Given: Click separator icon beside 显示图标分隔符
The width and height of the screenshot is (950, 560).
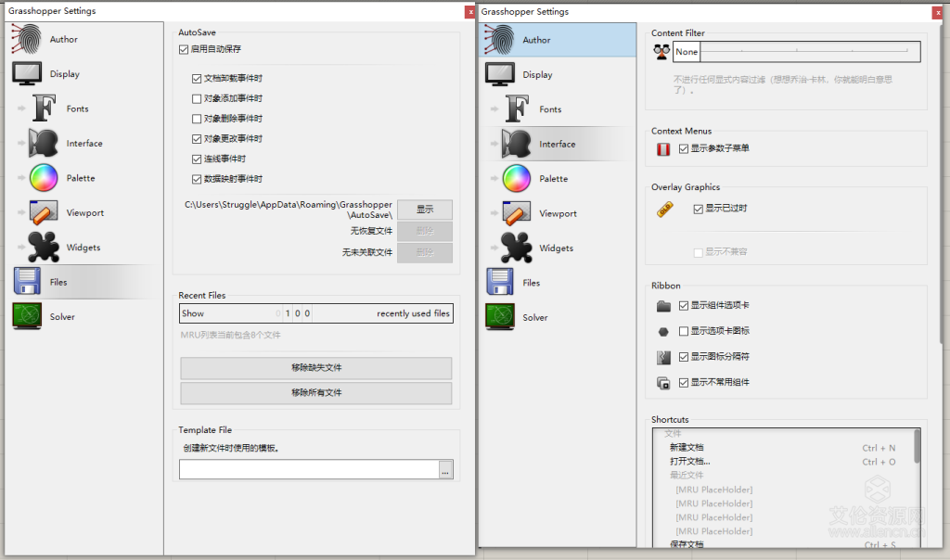Looking at the screenshot, I should click(663, 357).
